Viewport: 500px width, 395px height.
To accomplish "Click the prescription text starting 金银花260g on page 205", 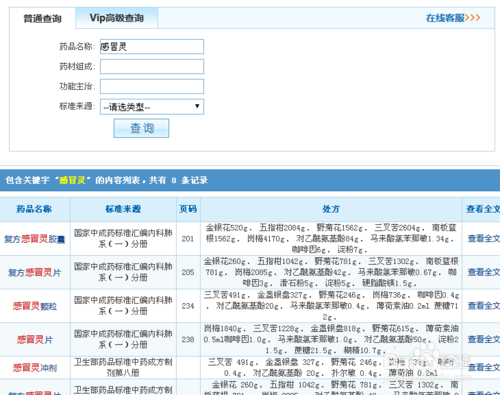I will pos(331,272).
